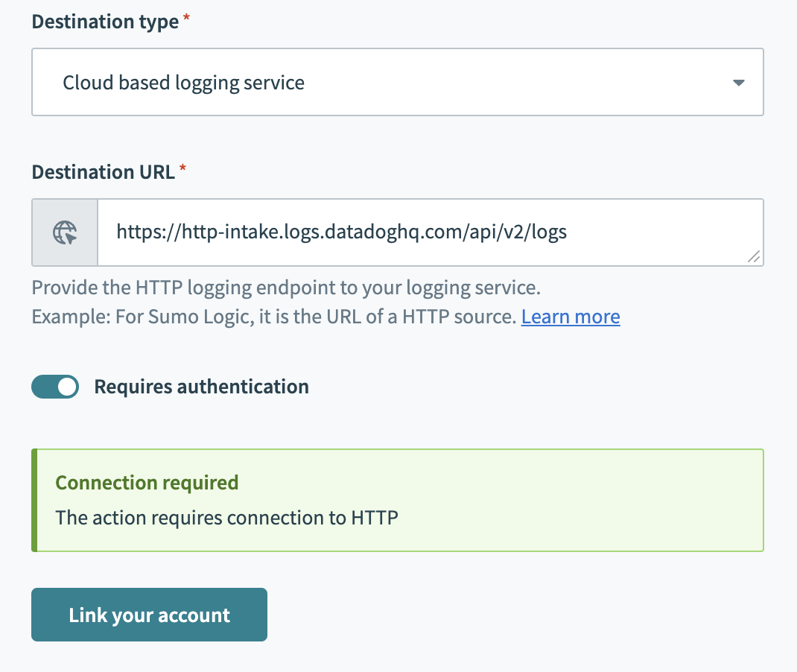Click the textarea resize handle
The image size is (797, 672).
(753, 257)
